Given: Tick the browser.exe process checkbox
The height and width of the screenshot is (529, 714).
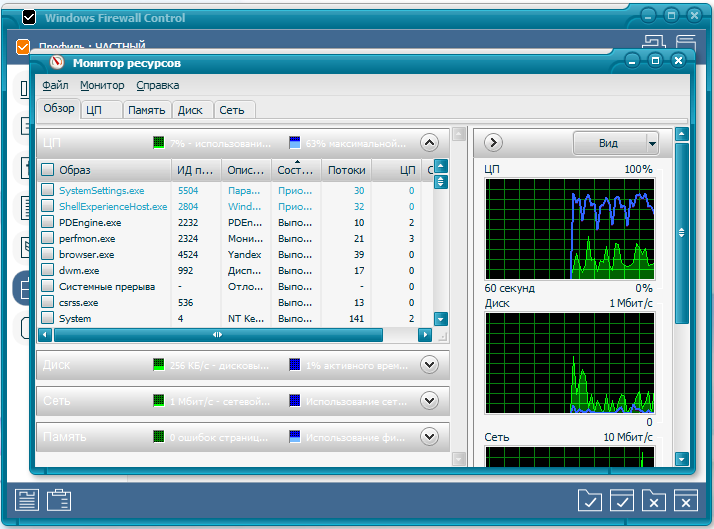Looking at the screenshot, I should [47, 255].
